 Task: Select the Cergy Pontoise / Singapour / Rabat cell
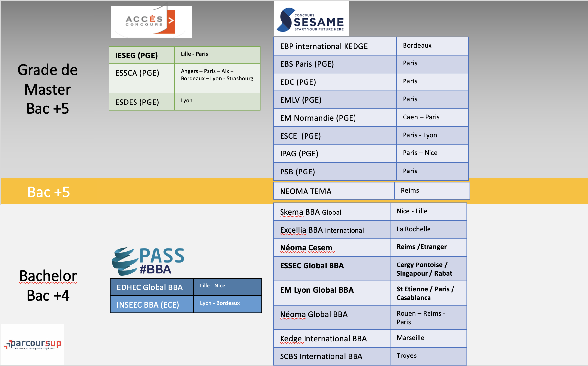pos(428,269)
